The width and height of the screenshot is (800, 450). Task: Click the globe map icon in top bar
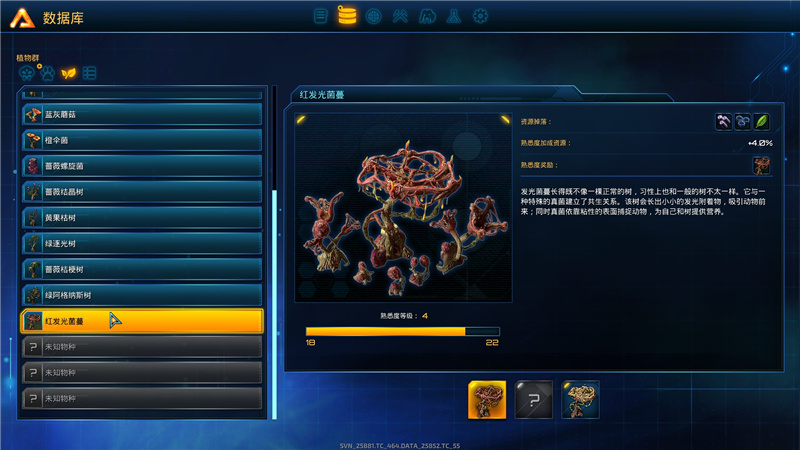(x=373, y=16)
